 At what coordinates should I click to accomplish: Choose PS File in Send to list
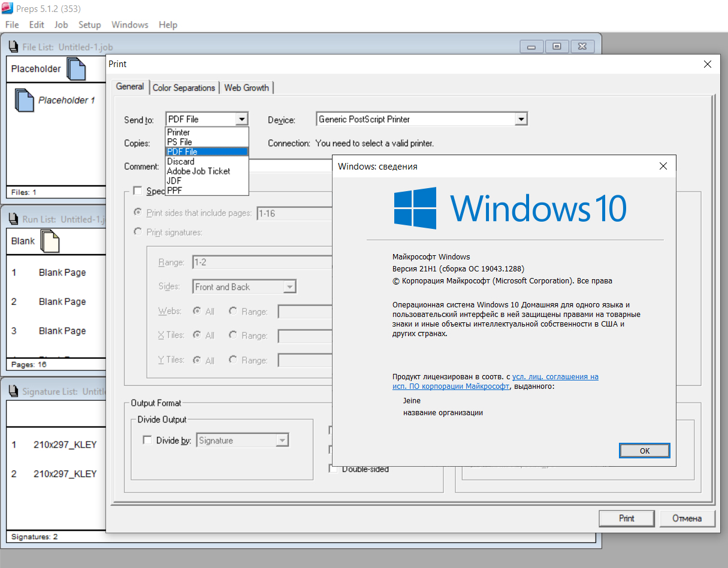click(207, 142)
